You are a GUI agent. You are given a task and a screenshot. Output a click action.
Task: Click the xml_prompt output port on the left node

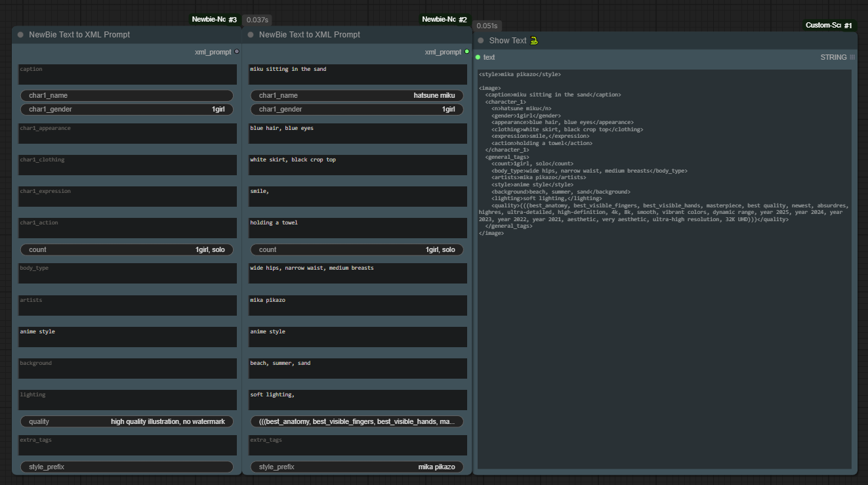tap(237, 51)
